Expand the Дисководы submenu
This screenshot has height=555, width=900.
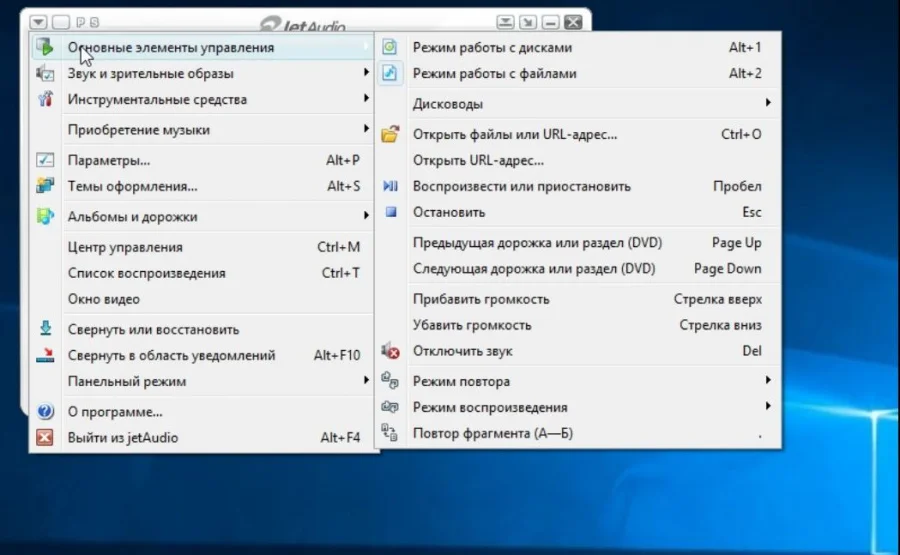click(579, 104)
